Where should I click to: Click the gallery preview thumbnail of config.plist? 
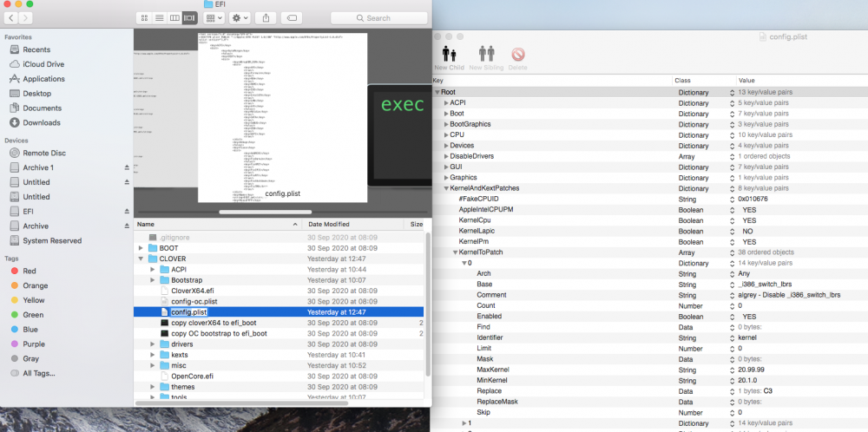(x=283, y=117)
